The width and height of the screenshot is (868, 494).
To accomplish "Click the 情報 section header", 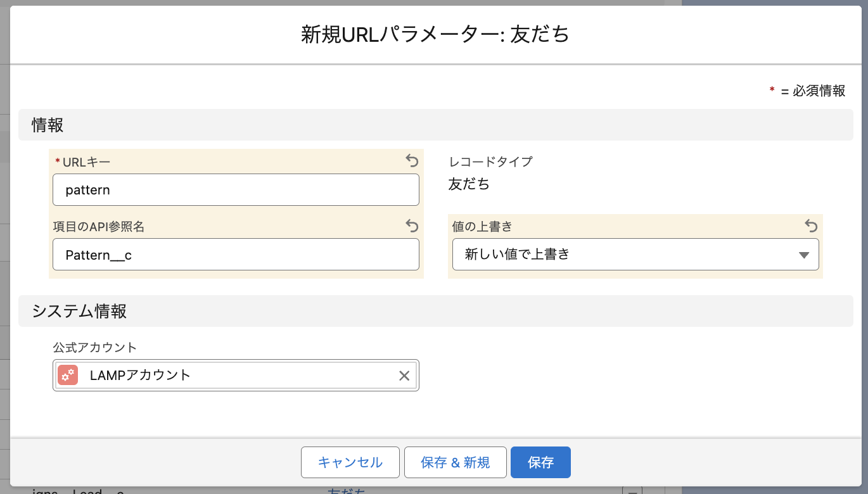I will coord(48,125).
